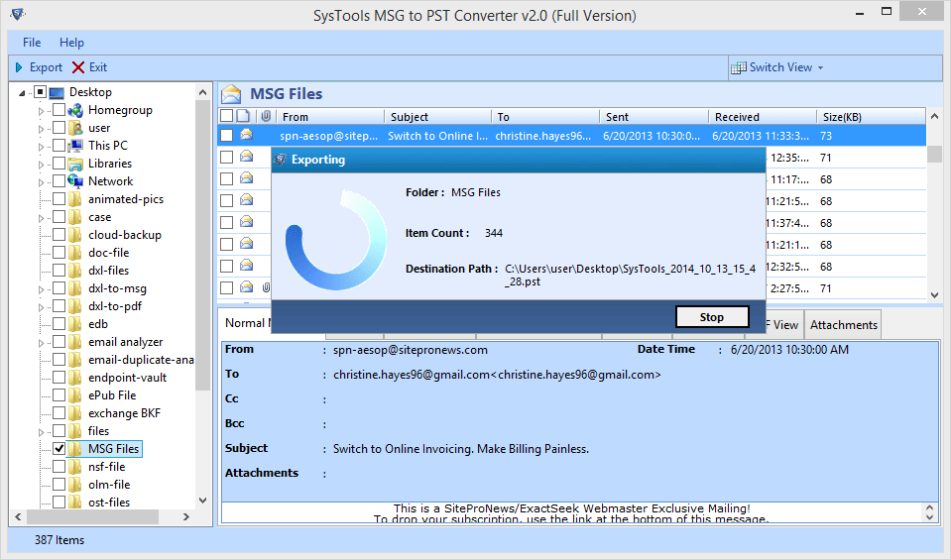This screenshot has height=560, width=951.
Task: Click the page icon column header
Action: coord(243,116)
